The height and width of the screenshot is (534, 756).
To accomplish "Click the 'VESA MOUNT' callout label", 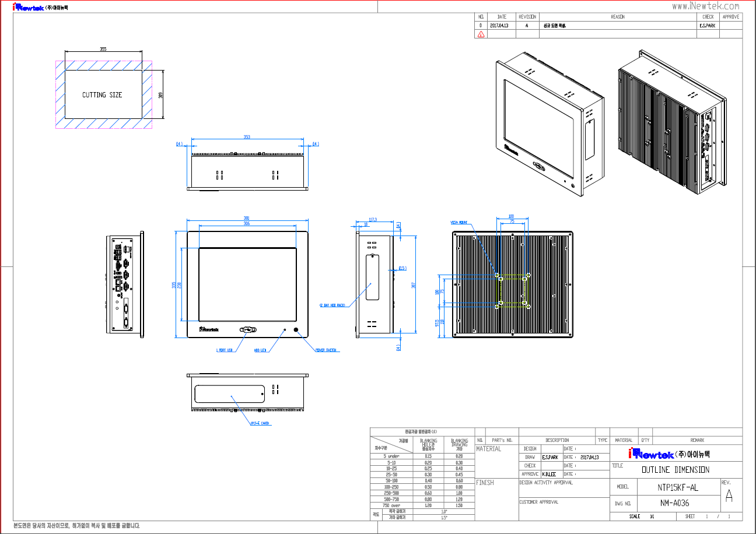I will point(460,222).
